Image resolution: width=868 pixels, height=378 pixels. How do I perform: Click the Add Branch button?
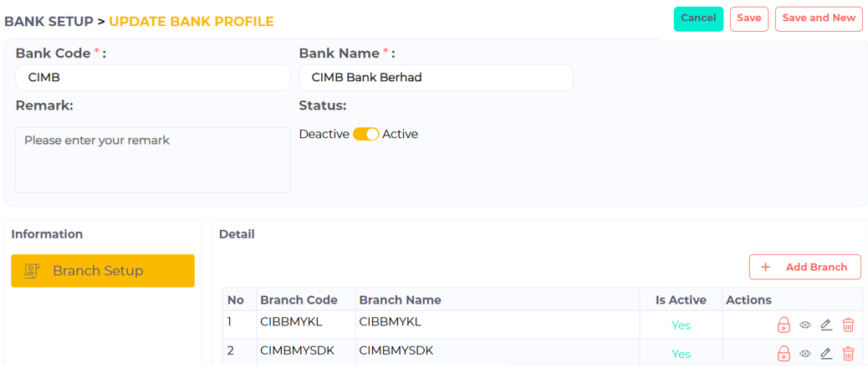point(805,268)
